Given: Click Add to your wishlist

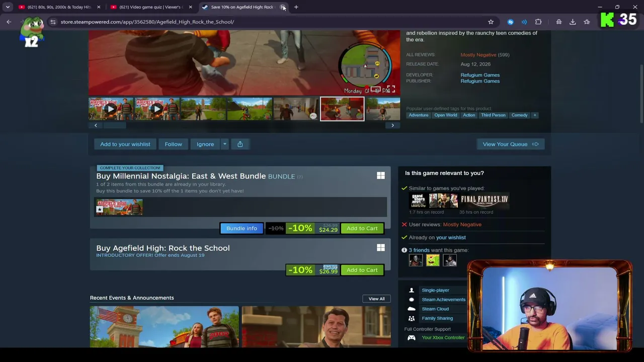Looking at the screenshot, I should pos(125,144).
